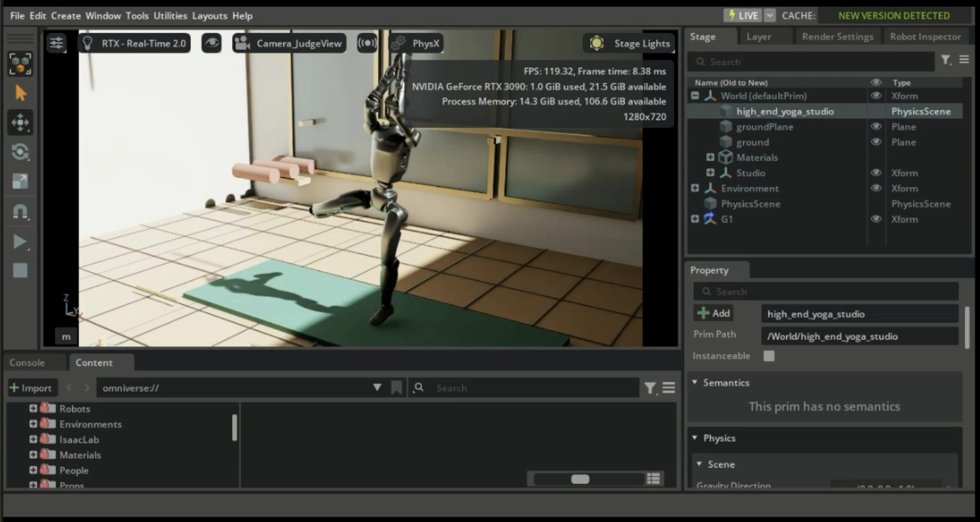This screenshot has width=980, height=522.
Task: Open the Window menu
Action: pyautogui.click(x=103, y=16)
